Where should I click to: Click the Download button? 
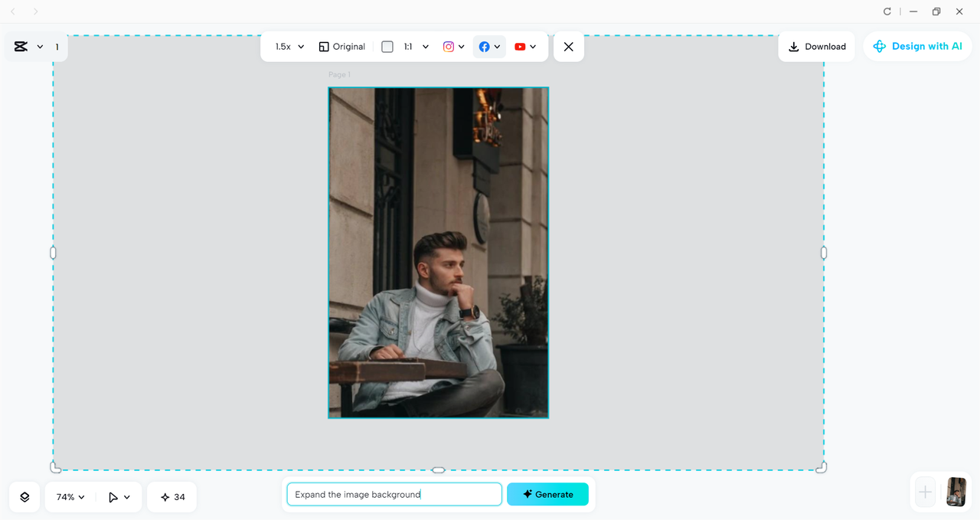click(816, 46)
